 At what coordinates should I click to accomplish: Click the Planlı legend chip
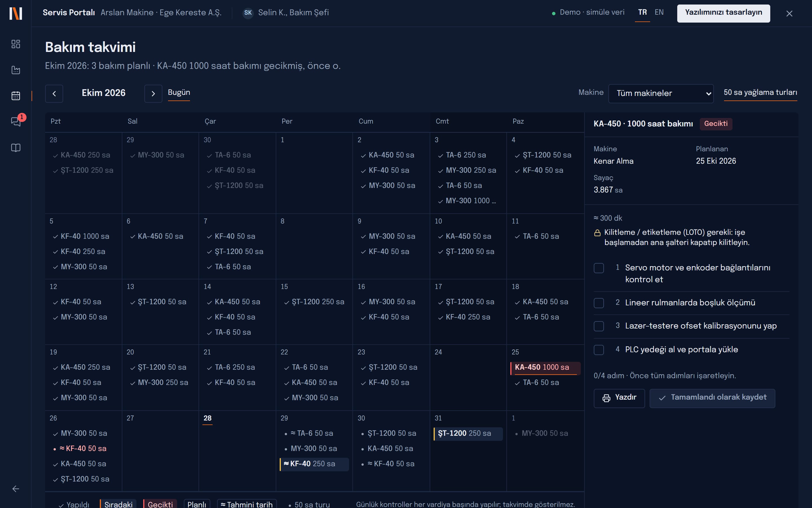197,504
